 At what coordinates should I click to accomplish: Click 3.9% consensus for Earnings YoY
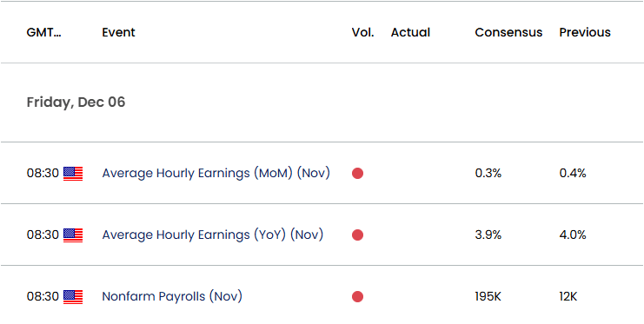(488, 235)
